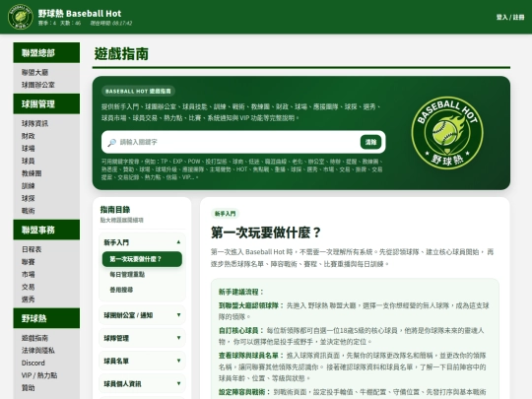Expand the 球員個人資訊 guide section
This screenshot has width=532, height=399.
tap(142, 384)
